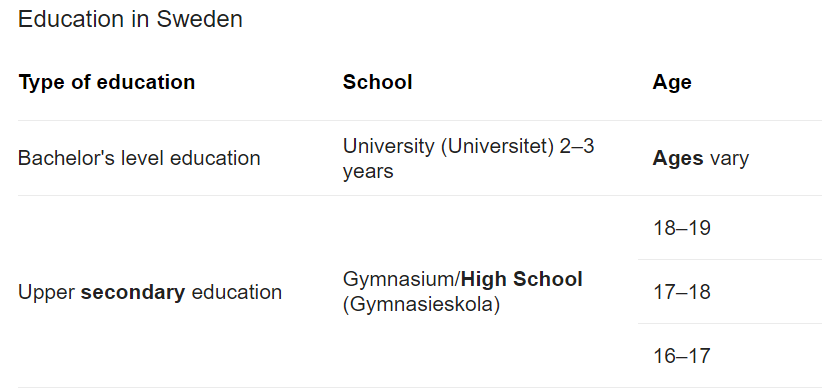Click the 'Education in Sweden' title
This screenshot has height=391, width=822.
[130, 19]
